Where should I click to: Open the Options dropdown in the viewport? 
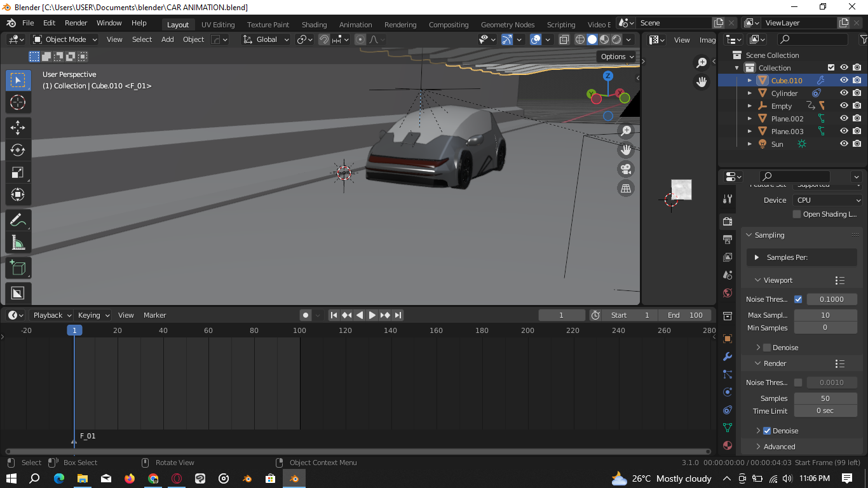(616, 57)
